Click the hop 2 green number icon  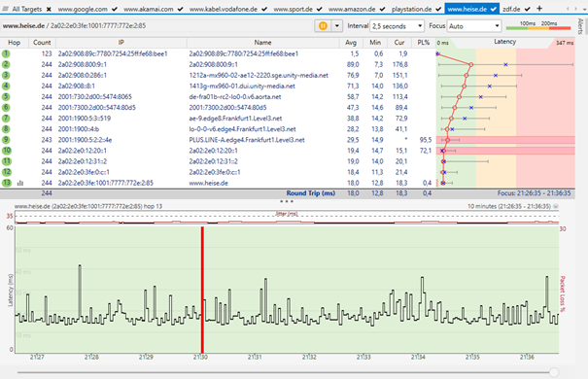coord(6,64)
